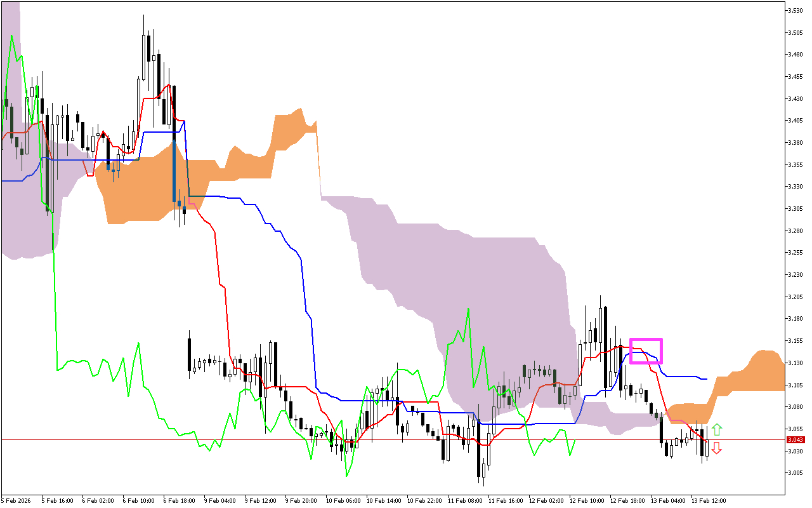
Task: Select the 10 Feb 06:00 time label
Action: click(342, 500)
